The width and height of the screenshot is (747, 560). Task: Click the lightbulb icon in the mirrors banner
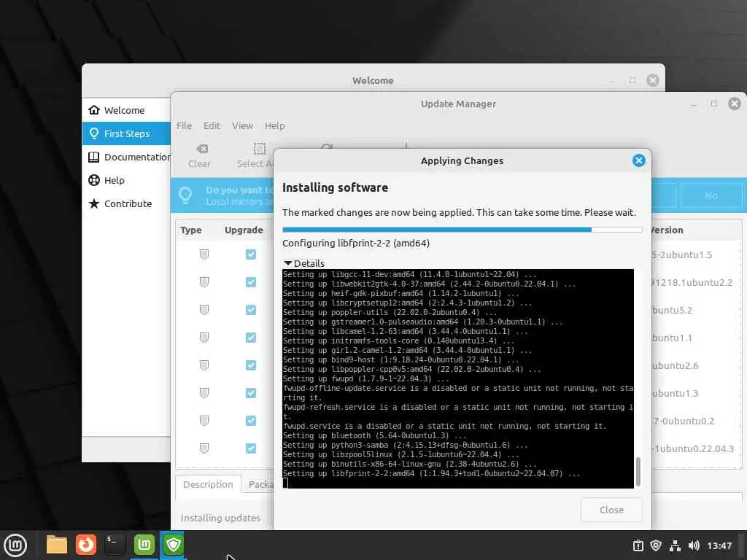pos(185,195)
